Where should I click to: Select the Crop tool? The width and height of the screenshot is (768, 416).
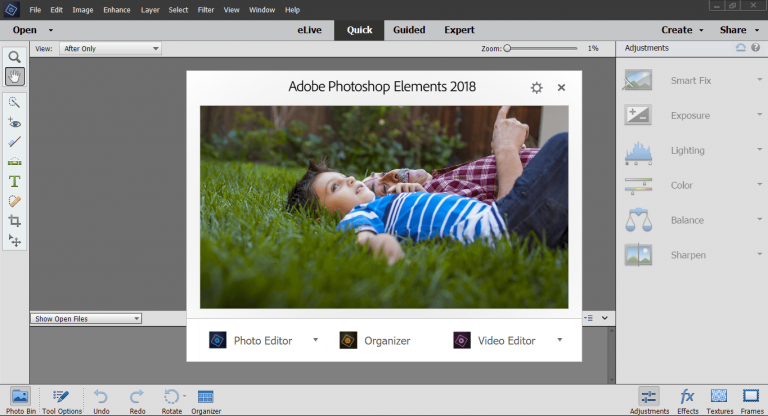coord(14,221)
